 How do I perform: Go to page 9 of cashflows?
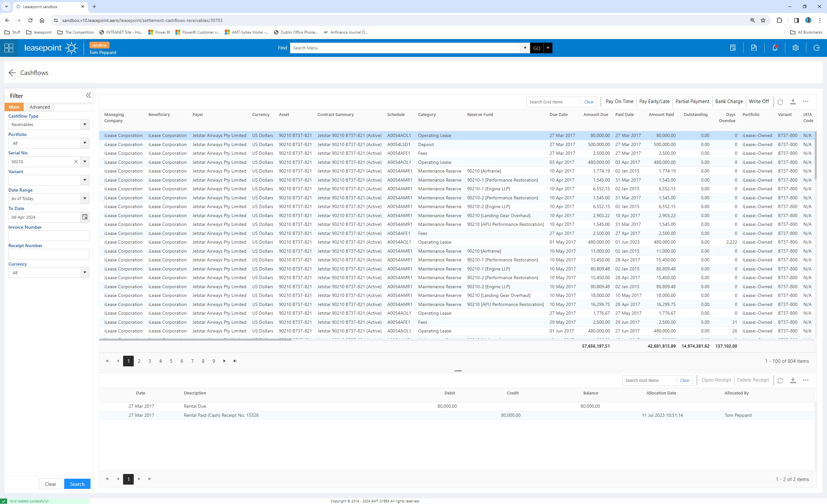[214, 361]
